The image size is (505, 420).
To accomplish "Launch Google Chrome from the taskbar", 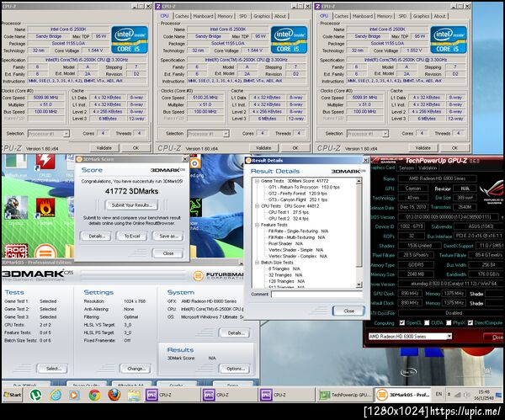I will (94, 395).
